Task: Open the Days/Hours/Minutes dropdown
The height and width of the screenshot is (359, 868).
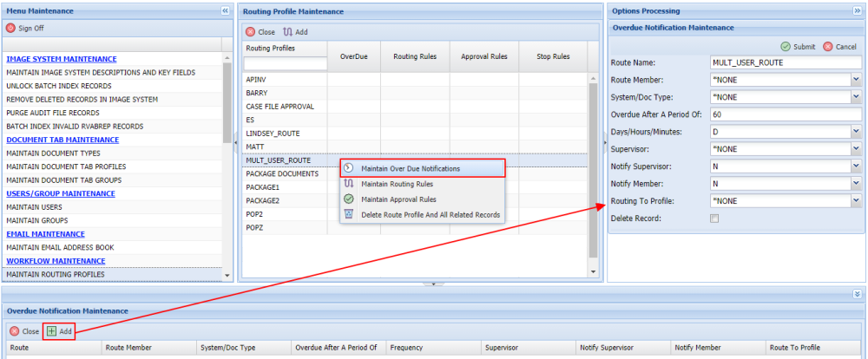Action: (x=857, y=132)
